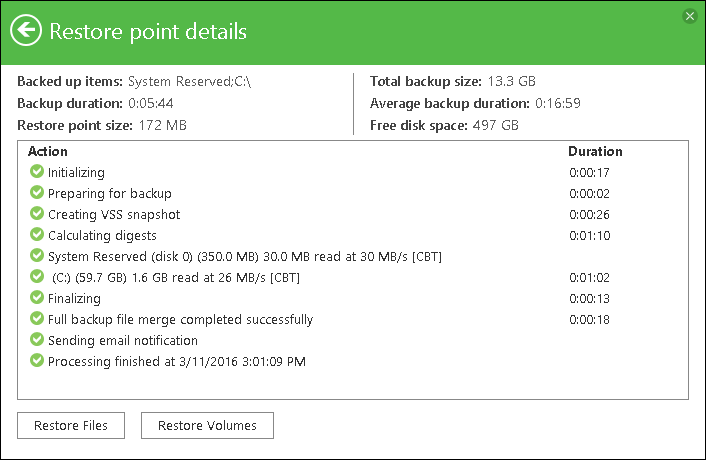Screen dimensions: 706x460
Task: Select the Full backup file merge row
Action: point(180,320)
